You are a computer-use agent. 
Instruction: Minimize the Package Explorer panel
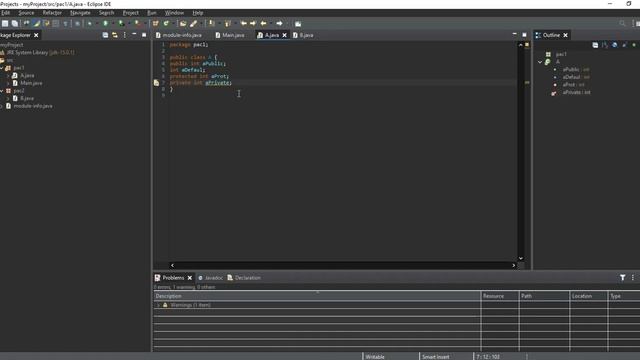[134, 35]
